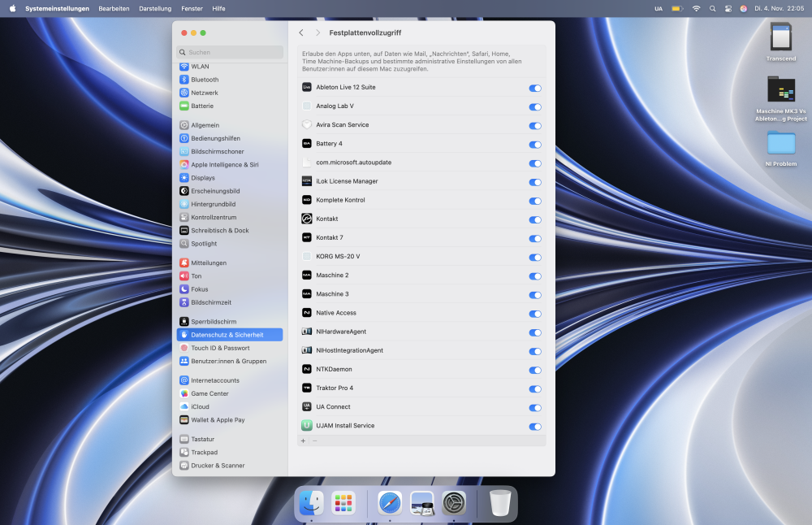
Task: Turn off Maschine 3 disk access
Action: click(535, 295)
